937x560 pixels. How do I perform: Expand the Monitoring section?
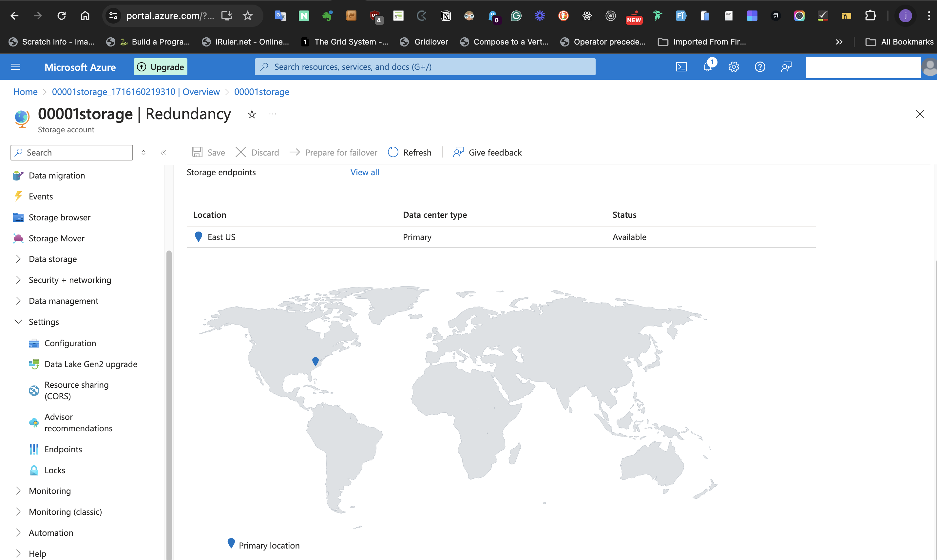point(49,491)
